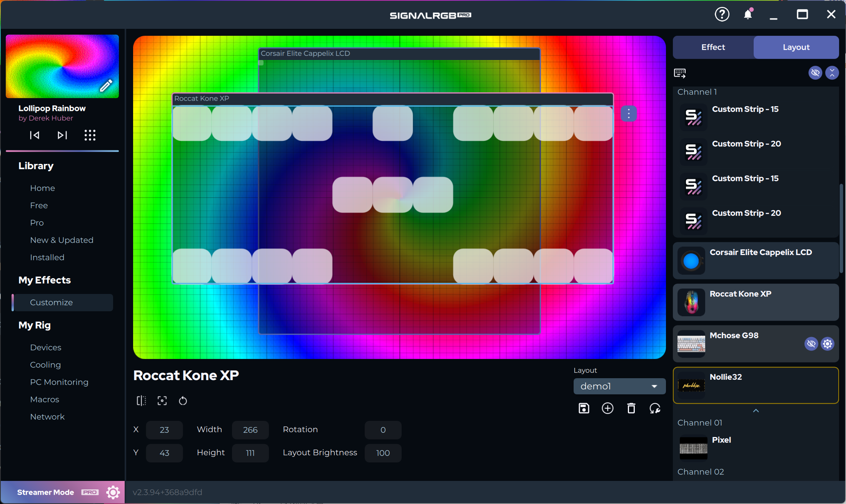Click the Channel 02 label

[701, 472]
